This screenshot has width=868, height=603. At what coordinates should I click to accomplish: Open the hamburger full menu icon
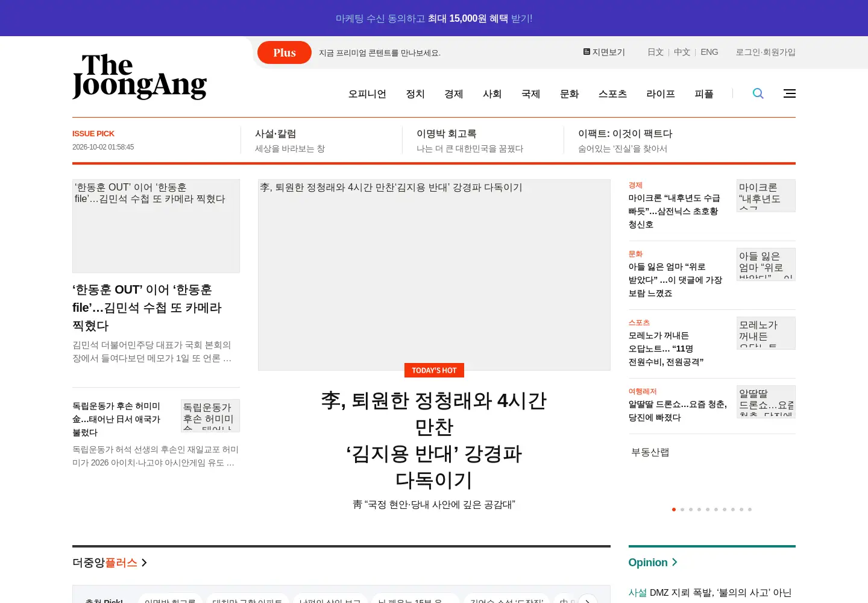tap(790, 93)
